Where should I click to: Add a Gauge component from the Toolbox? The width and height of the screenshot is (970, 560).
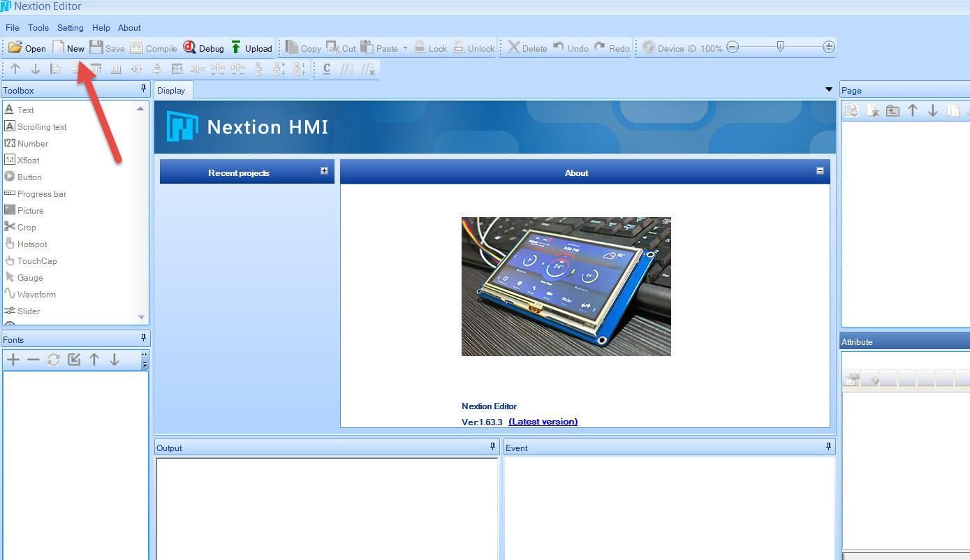click(30, 277)
